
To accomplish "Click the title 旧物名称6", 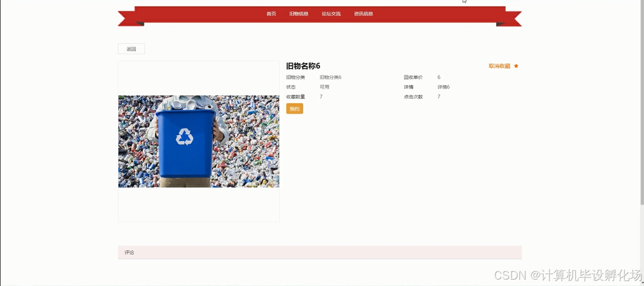I will pyautogui.click(x=303, y=66).
